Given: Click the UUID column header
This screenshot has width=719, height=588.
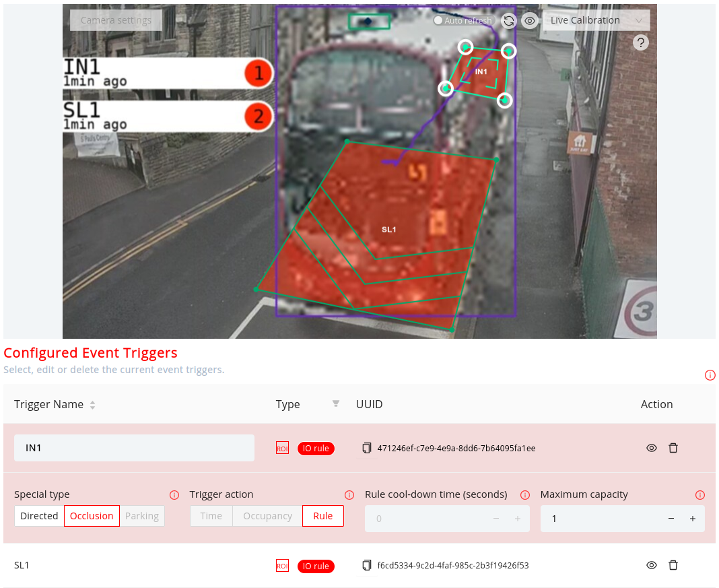Looking at the screenshot, I should pyautogui.click(x=369, y=404).
